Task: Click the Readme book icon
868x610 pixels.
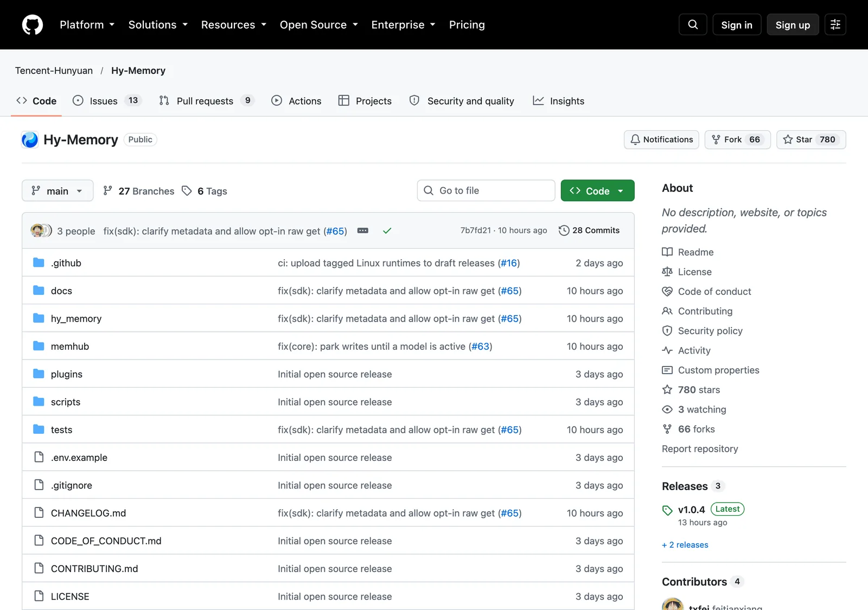Action: coord(667,252)
